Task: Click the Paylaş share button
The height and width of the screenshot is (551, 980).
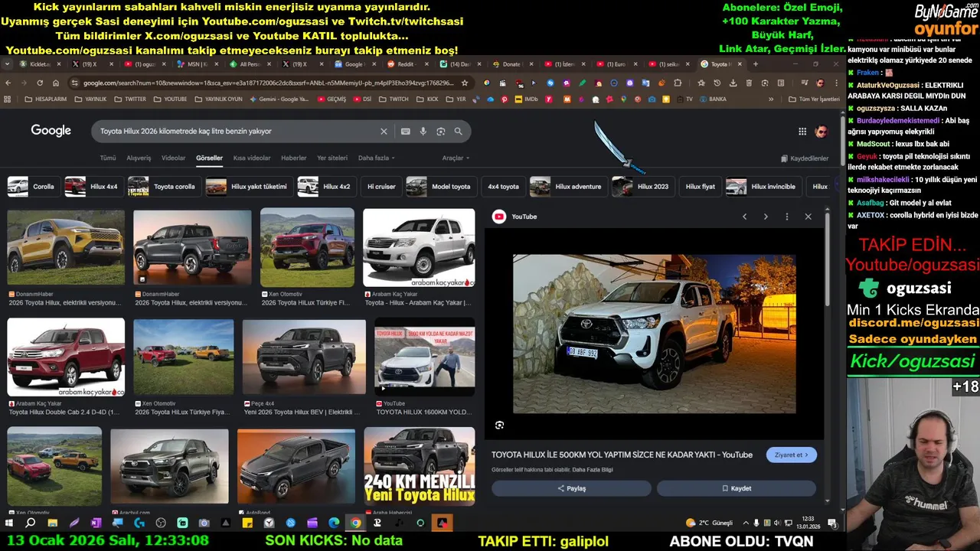Action: coord(571,488)
